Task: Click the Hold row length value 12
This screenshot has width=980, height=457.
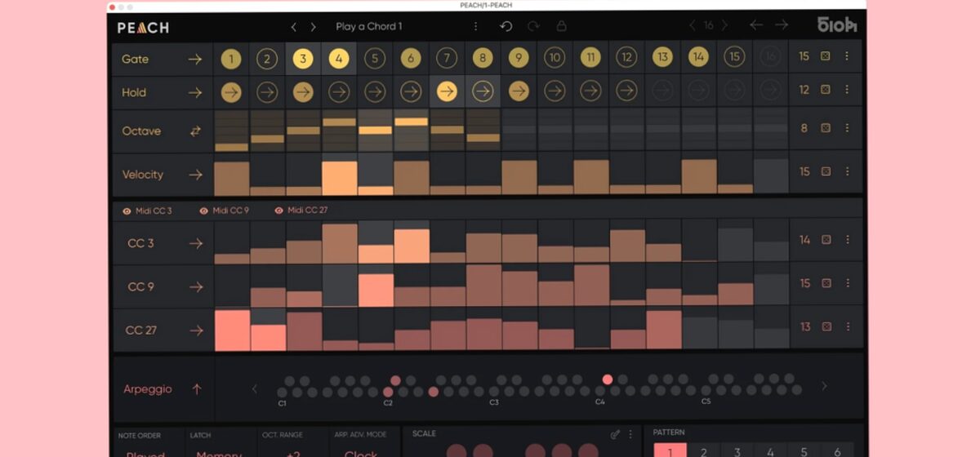Action: tap(804, 90)
